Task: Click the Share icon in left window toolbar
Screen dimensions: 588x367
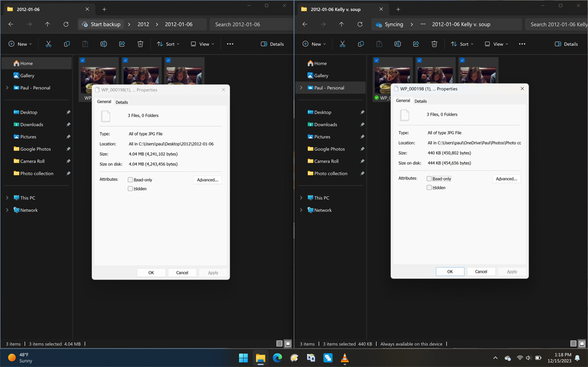Action: click(x=122, y=44)
